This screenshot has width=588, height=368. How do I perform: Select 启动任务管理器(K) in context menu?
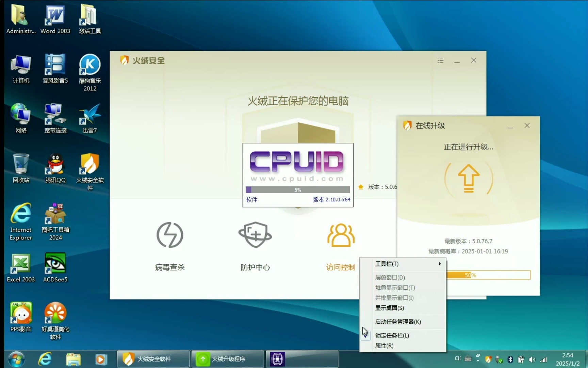[403, 322]
